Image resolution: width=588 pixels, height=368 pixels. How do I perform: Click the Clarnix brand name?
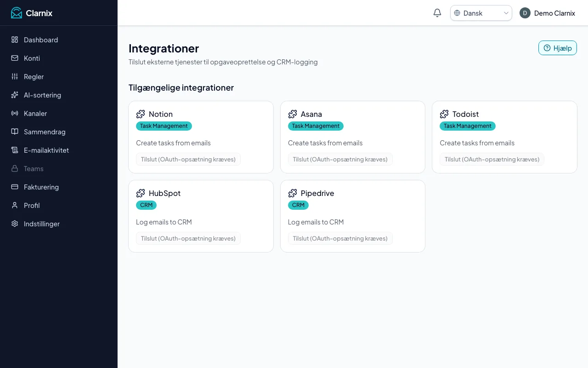[39, 13]
